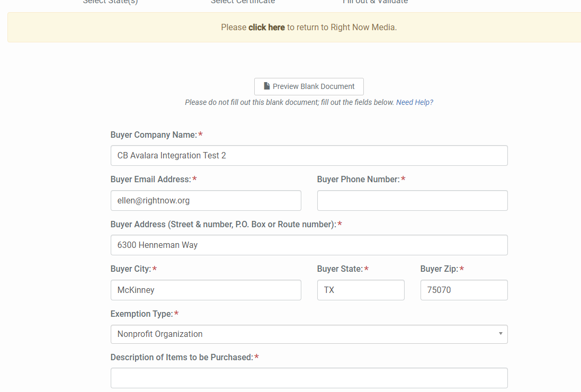Select the empty Buyer Phone Number field
The height and width of the screenshot is (392, 581).
click(412, 201)
